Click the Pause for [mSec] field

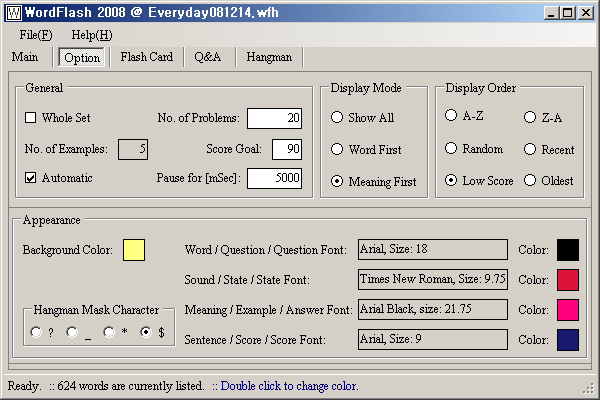(274, 178)
